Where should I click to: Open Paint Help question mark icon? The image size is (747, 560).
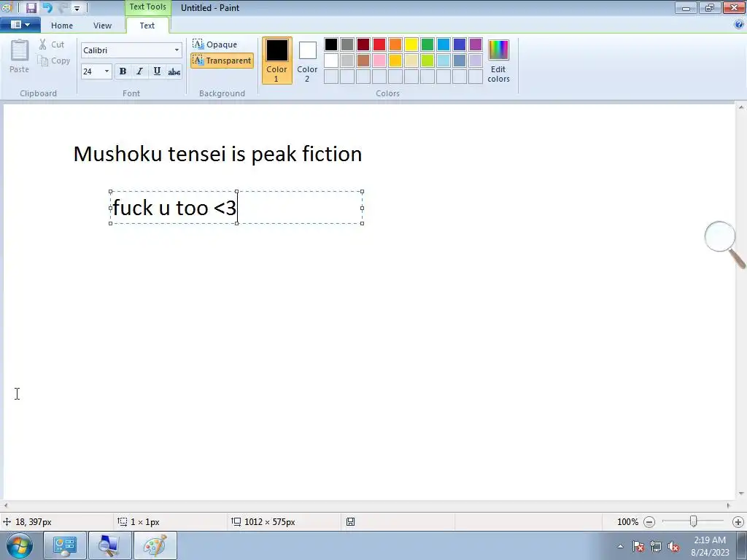739,25
